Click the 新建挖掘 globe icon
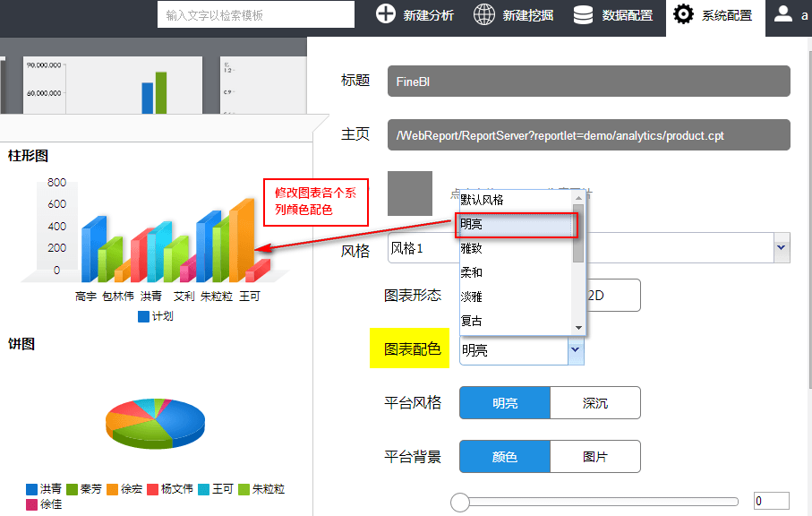The height and width of the screenshot is (516, 812). pos(484,14)
